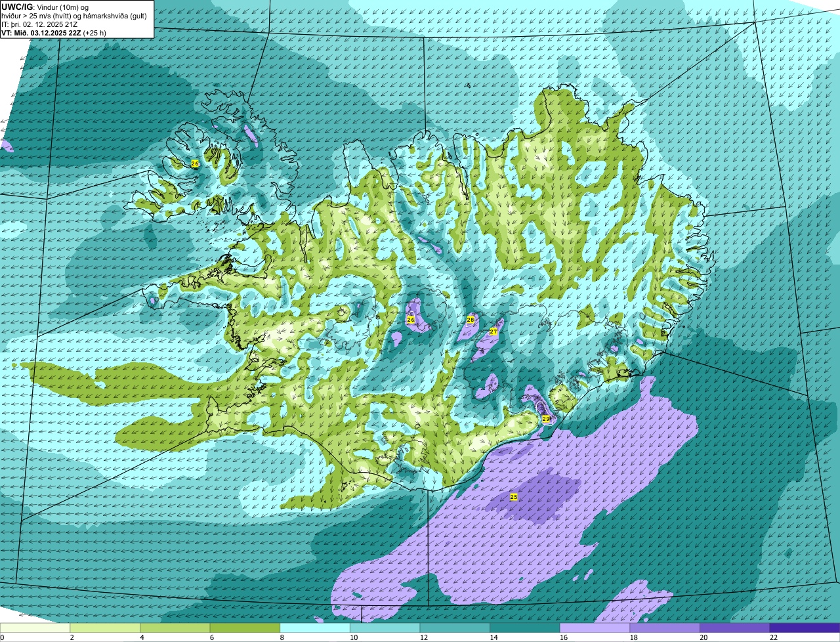Image resolution: width=840 pixels, height=642 pixels.
Task: Click the color bar tick label 18
Action: (633, 637)
